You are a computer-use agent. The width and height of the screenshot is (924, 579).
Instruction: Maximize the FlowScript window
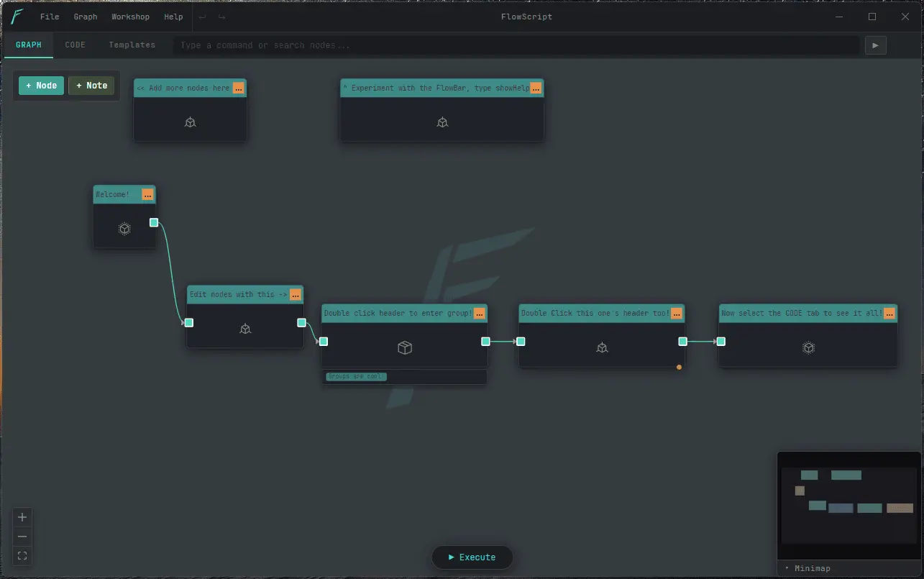(x=872, y=17)
